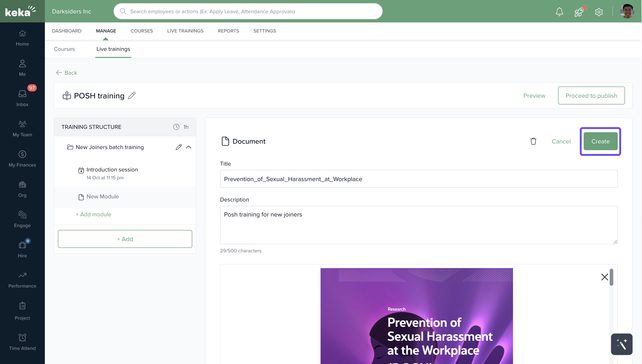Edit New Joiners batch training name
642x364 pixels.
[178, 147]
